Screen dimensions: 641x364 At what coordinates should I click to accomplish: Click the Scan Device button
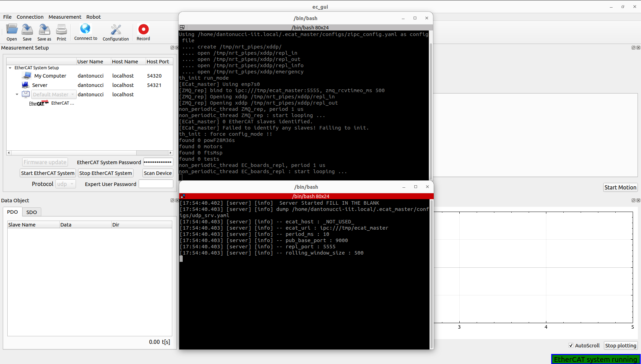pos(158,173)
